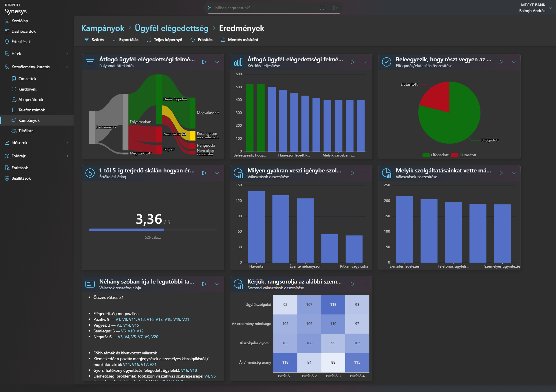Click play icon on Kérdőív teljesítése card

coord(352,62)
